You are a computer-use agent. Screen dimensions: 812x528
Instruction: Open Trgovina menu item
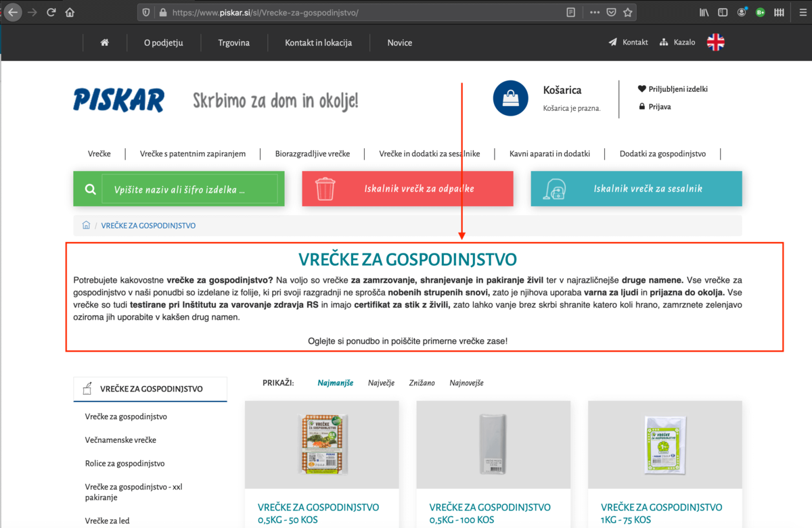tap(234, 43)
